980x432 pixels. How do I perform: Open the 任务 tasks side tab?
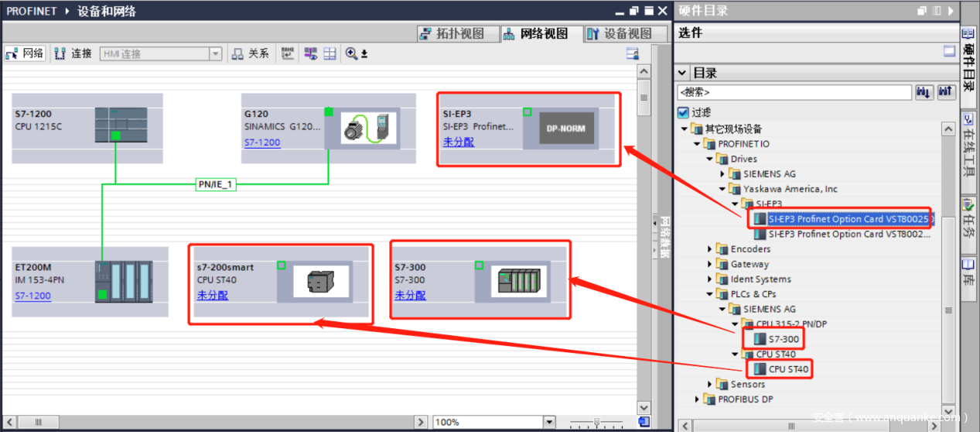[969, 224]
